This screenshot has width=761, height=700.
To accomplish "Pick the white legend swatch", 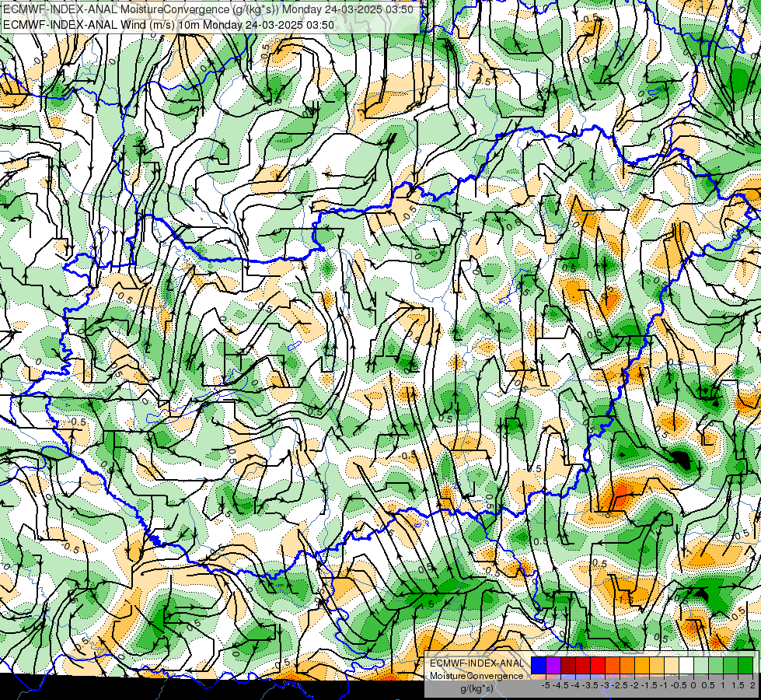I will 686,665.
